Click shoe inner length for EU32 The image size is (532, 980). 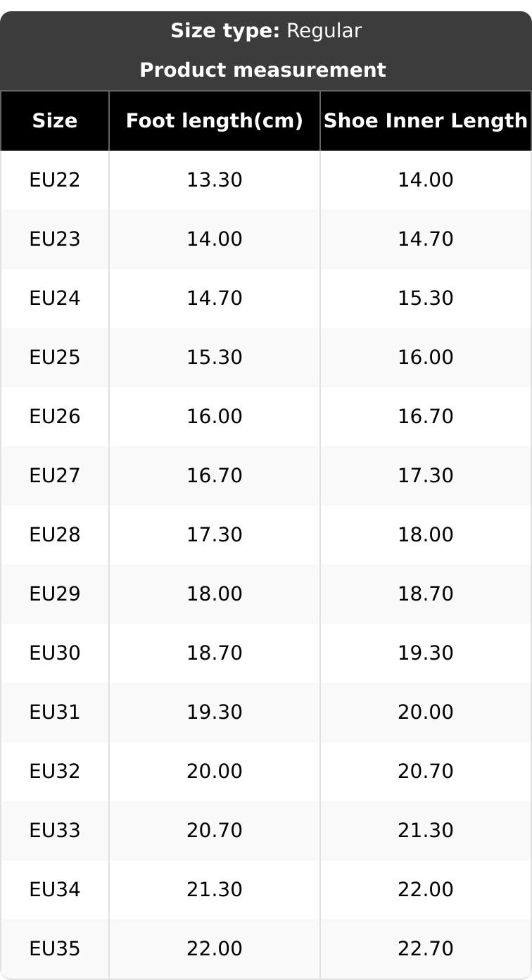coord(426,772)
